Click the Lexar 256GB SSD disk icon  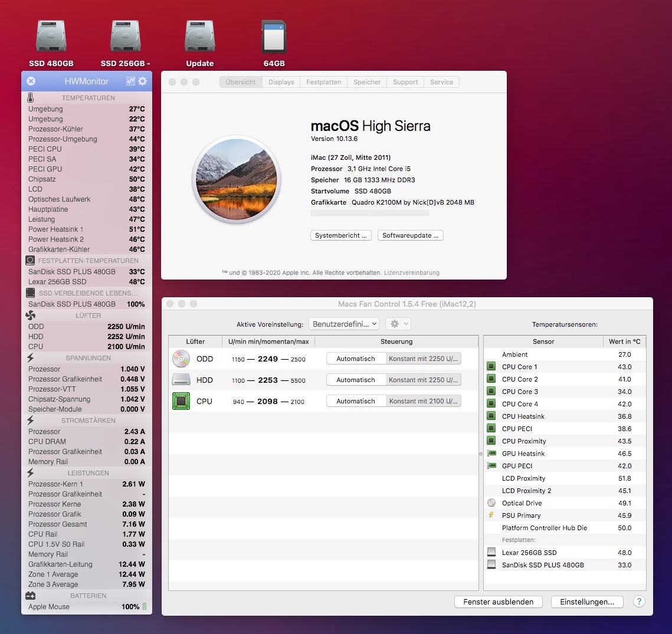[x=491, y=552]
